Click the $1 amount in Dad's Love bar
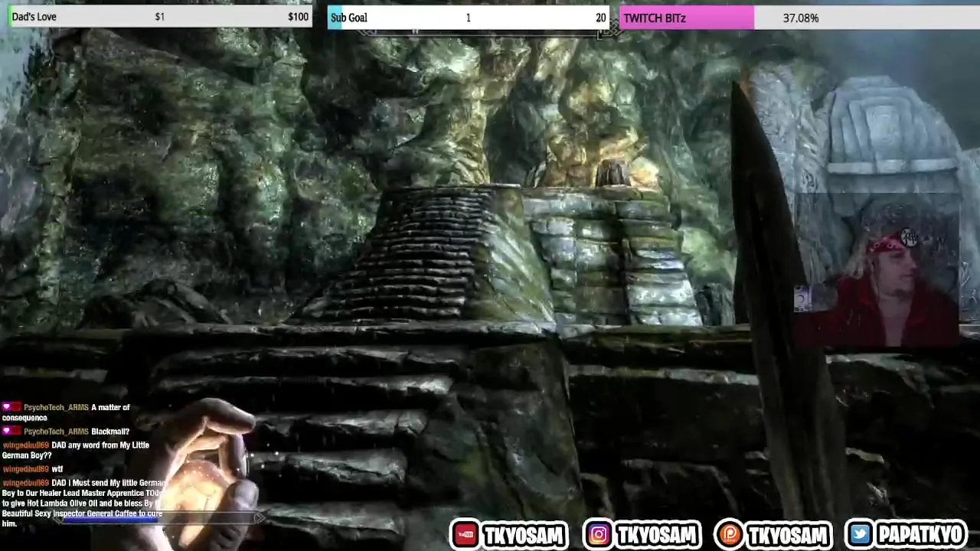 [159, 17]
